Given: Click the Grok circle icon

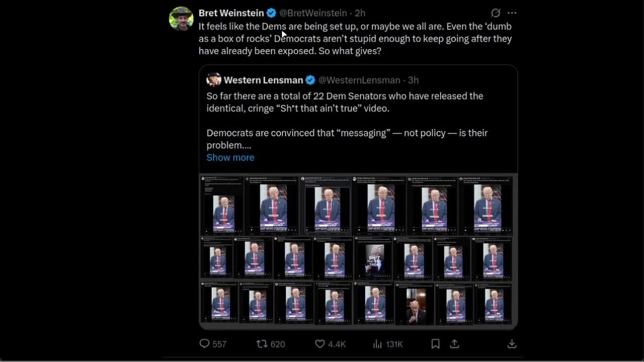Looking at the screenshot, I should 496,13.
